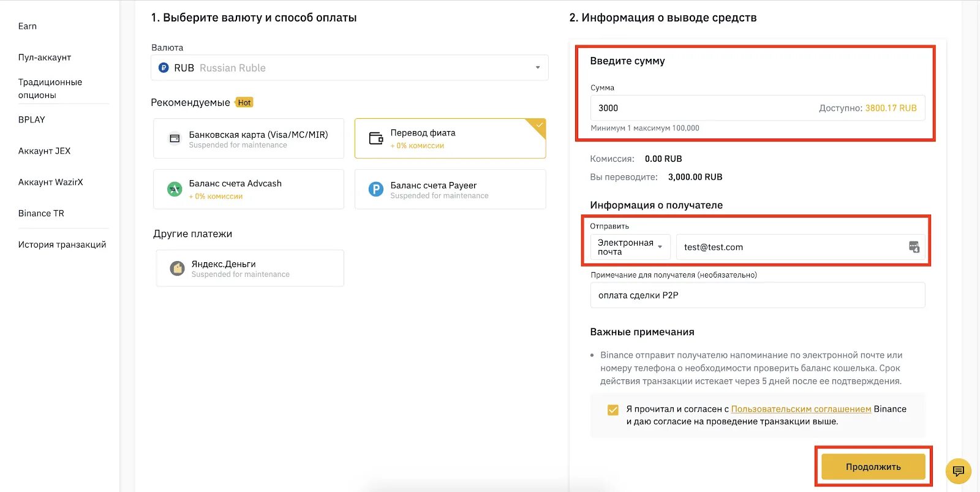Click the RUB ruble currency icon
This screenshot has width=980, height=492.
tap(164, 68)
